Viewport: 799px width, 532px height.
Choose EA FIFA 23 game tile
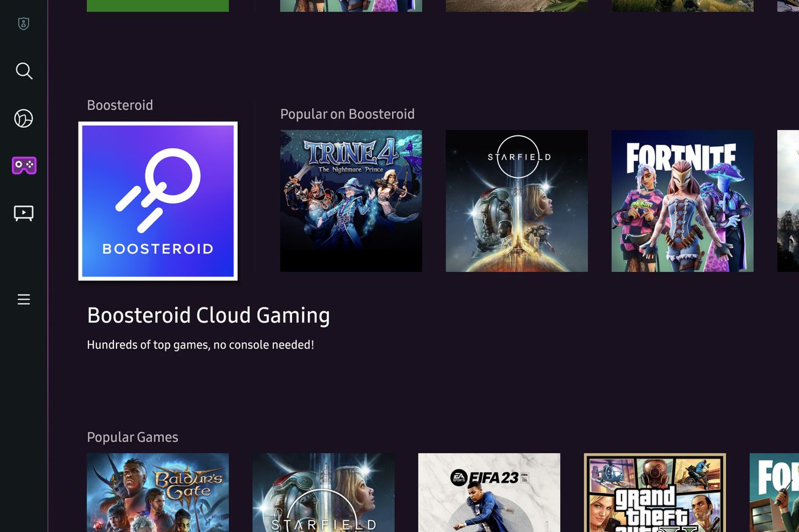click(x=489, y=492)
